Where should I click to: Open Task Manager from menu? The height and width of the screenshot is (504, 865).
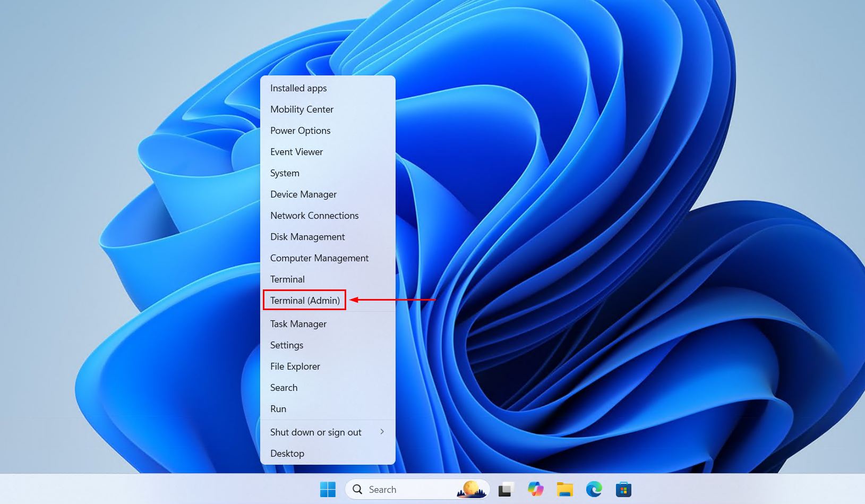(x=328, y=324)
